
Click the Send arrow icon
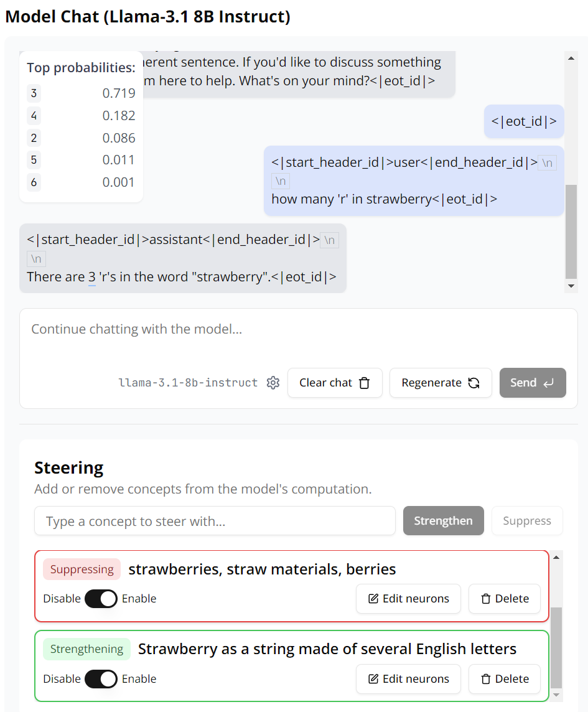[x=548, y=383]
